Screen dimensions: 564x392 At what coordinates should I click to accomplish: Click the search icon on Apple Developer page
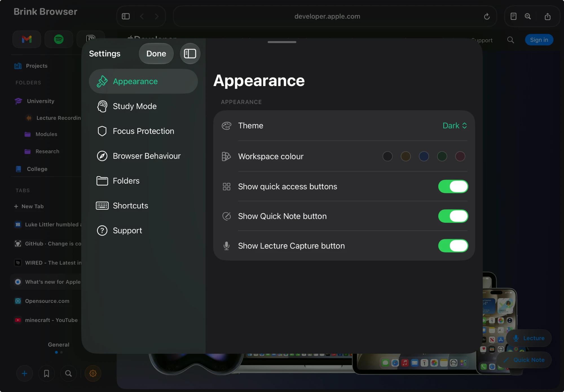click(511, 40)
